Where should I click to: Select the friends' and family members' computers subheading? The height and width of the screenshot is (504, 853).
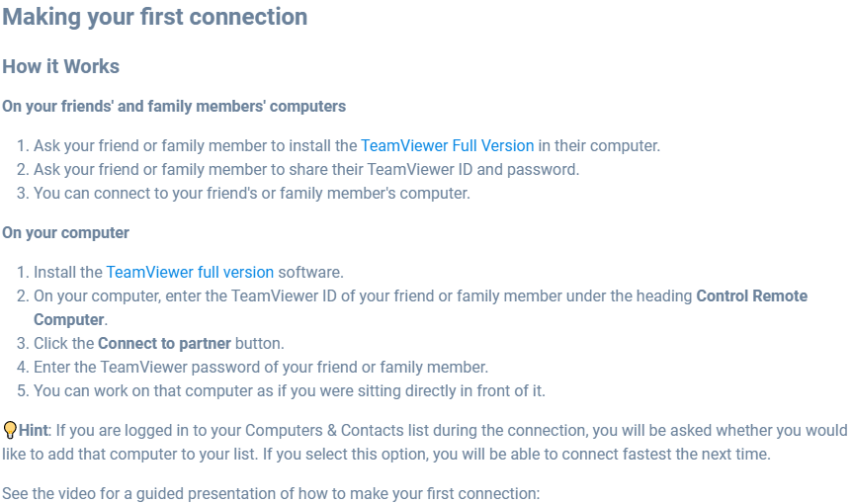coord(174,106)
